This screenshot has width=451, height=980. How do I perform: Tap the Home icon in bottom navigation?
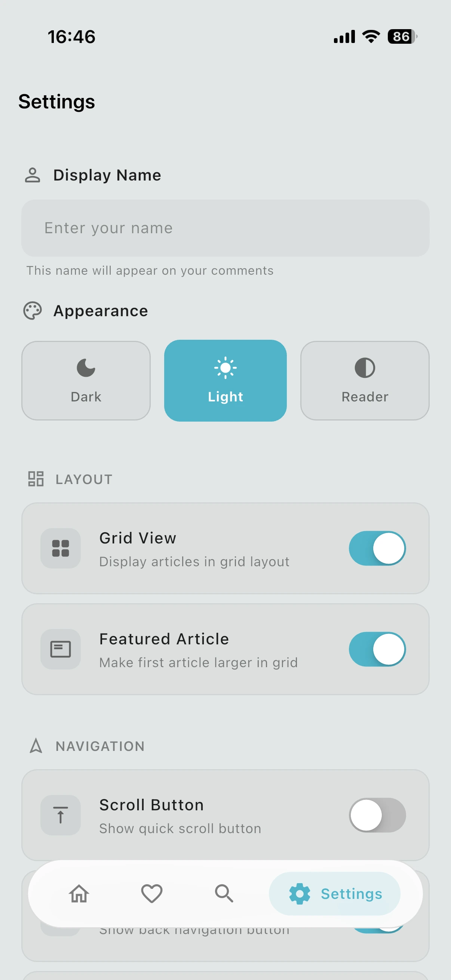pyautogui.click(x=79, y=893)
